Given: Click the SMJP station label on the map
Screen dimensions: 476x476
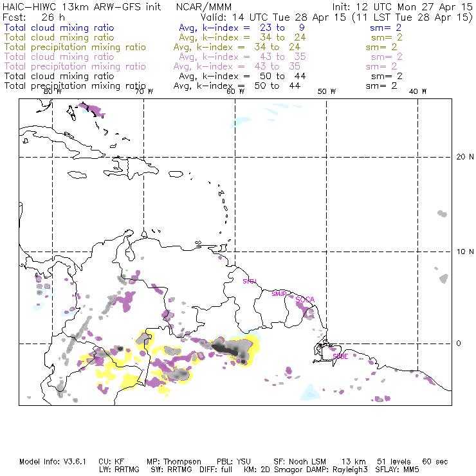Looking at the screenshot, I should 279,294.
